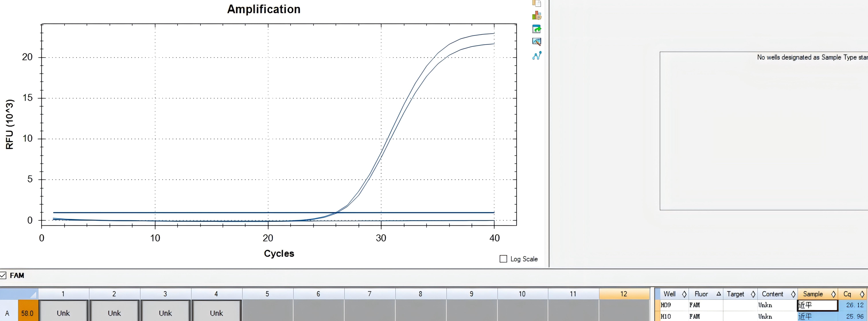
Task: Click the Sample column header
Action: (x=818, y=294)
